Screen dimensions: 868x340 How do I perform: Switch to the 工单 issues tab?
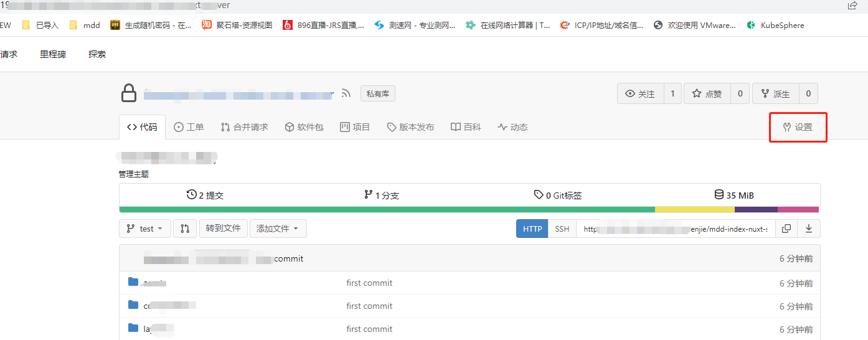point(189,127)
